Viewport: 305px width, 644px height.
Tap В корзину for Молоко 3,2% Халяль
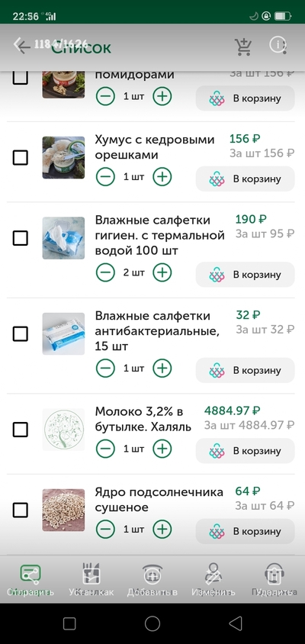click(x=245, y=450)
